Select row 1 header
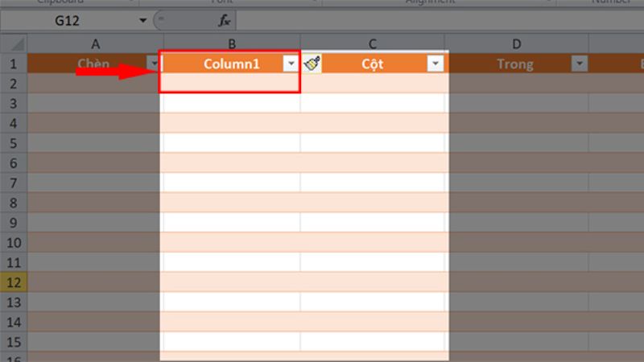The width and height of the screenshot is (644, 362). click(x=14, y=64)
